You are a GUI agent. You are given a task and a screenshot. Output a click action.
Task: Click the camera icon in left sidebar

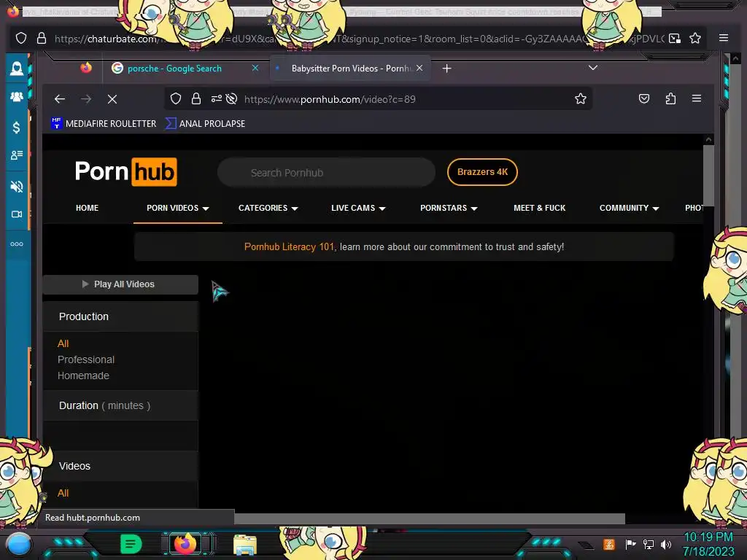coord(17,214)
